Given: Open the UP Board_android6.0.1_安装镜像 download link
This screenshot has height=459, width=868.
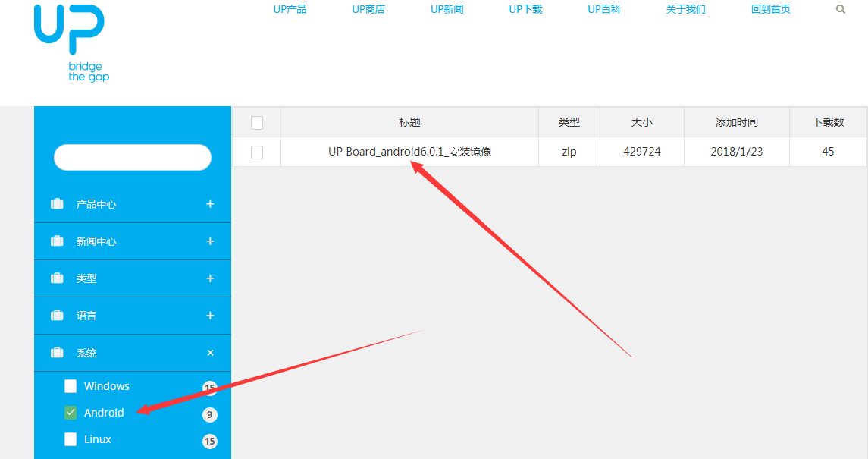Looking at the screenshot, I should point(408,151).
